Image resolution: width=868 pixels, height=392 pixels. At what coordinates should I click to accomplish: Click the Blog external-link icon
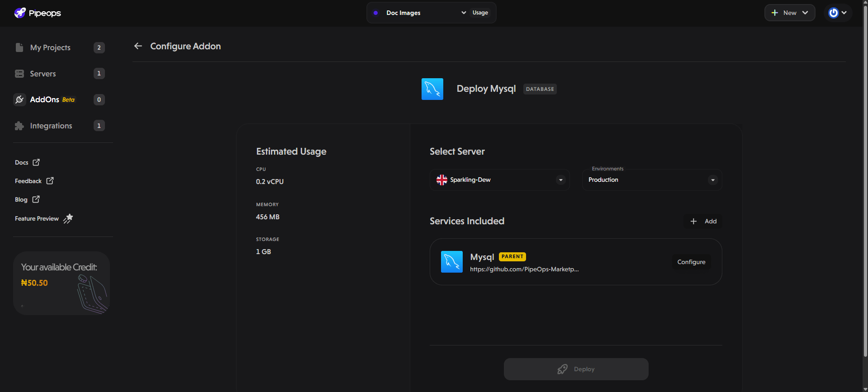coord(36,199)
